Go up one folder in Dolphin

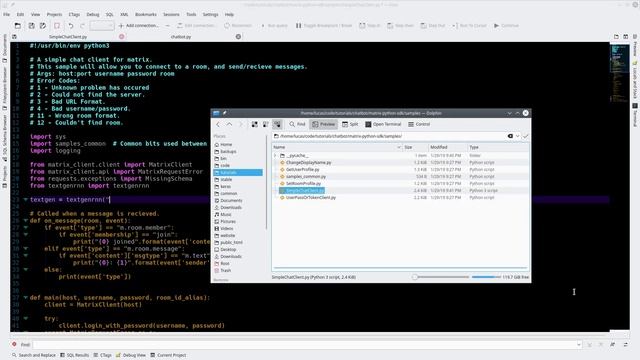click(229, 124)
